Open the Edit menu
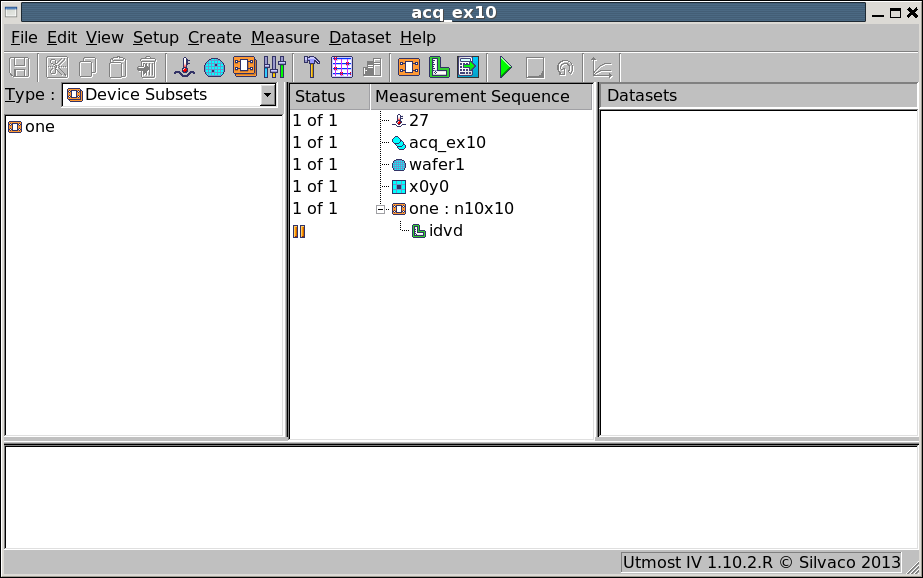 pyautogui.click(x=62, y=38)
